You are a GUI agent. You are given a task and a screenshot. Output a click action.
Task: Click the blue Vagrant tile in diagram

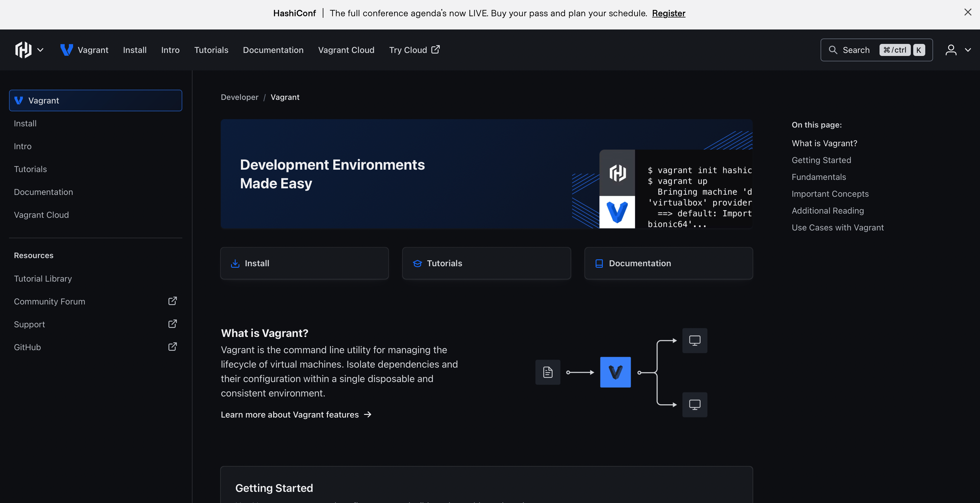click(x=615, y=372)
